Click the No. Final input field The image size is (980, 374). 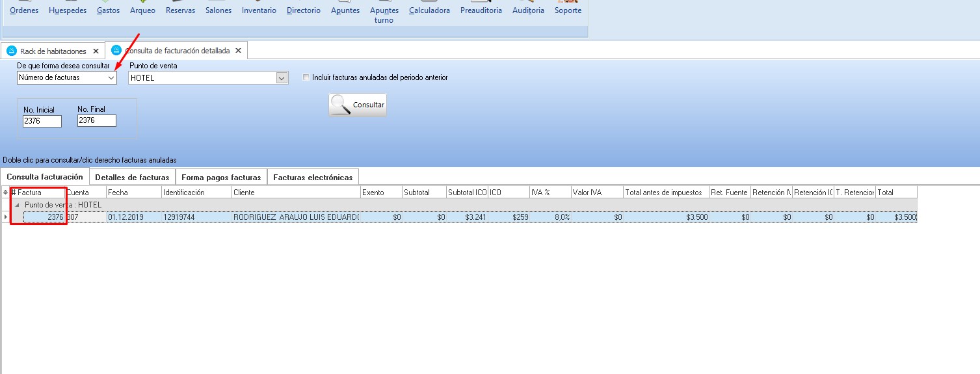click(96, 120)
